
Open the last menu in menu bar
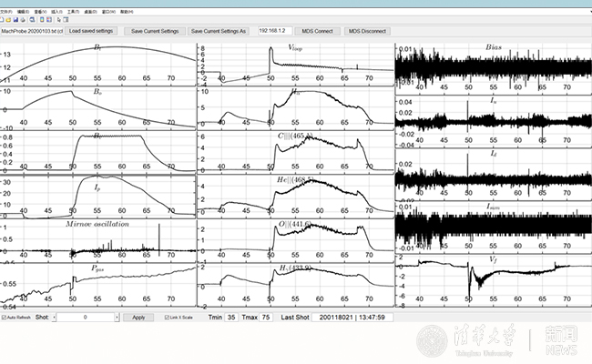click(125, 10)
